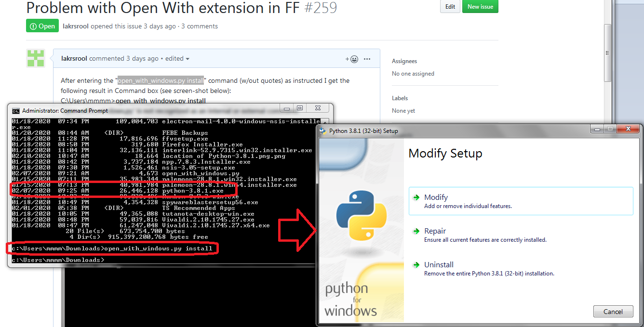Maximize the Command Prompt window
This screenshot has height=327, width=644.
click(299, 109)
